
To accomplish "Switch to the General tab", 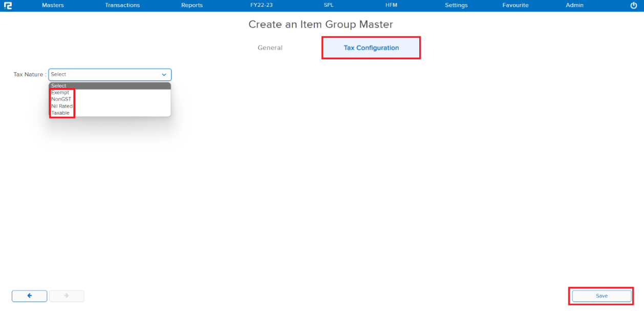I will (x=270, y=48).
